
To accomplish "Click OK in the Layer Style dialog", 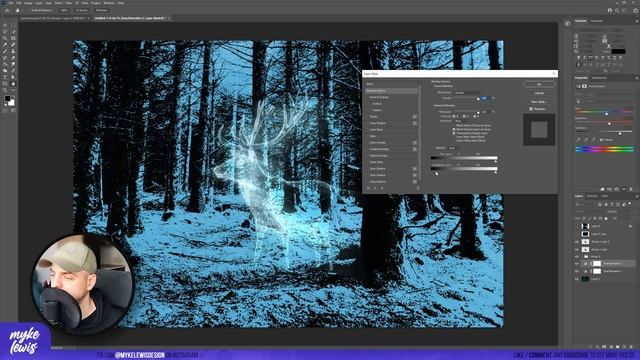I will click(539, 84).
